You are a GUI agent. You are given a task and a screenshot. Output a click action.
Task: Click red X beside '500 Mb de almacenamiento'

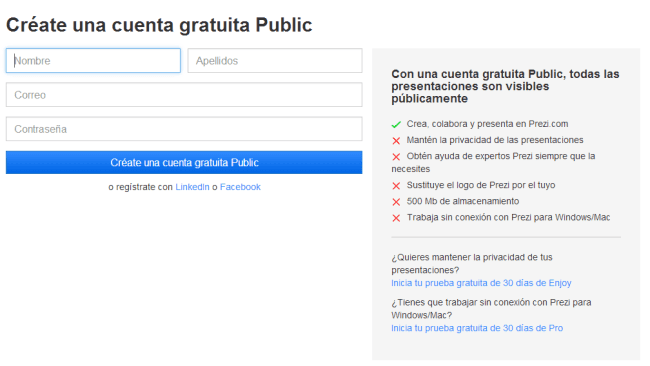click(396, 202)
